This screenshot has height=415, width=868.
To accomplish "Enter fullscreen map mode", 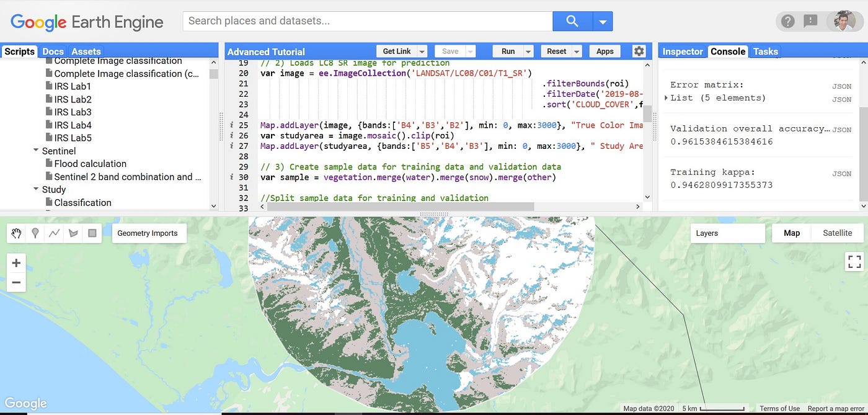I will click(x=853, y=262).
